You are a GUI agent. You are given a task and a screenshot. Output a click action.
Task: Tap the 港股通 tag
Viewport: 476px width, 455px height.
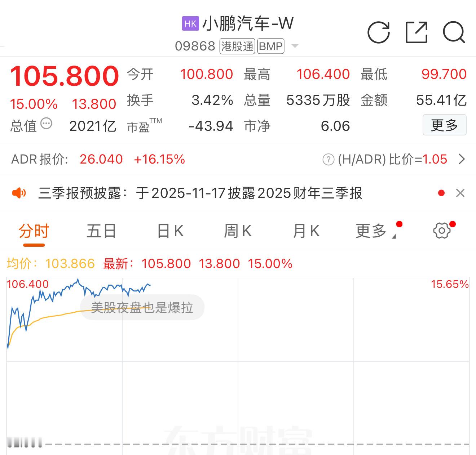[237, 46]
